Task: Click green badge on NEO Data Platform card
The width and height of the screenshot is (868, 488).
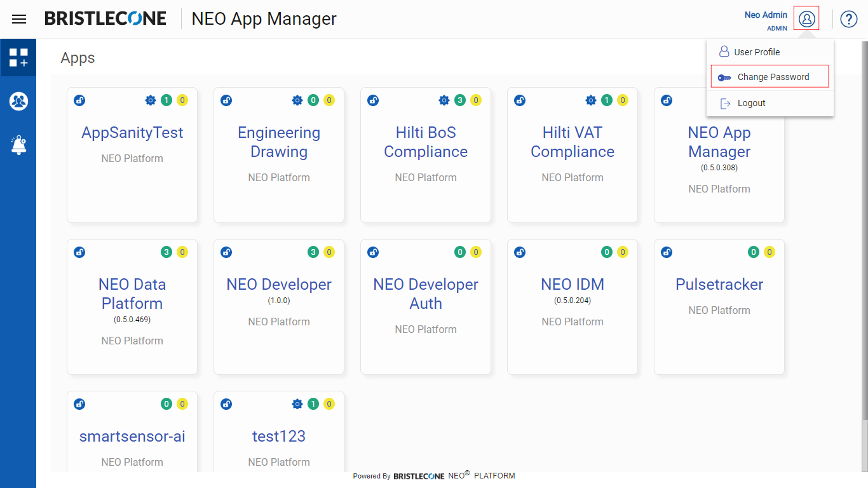Action: [x=166, y=252]
